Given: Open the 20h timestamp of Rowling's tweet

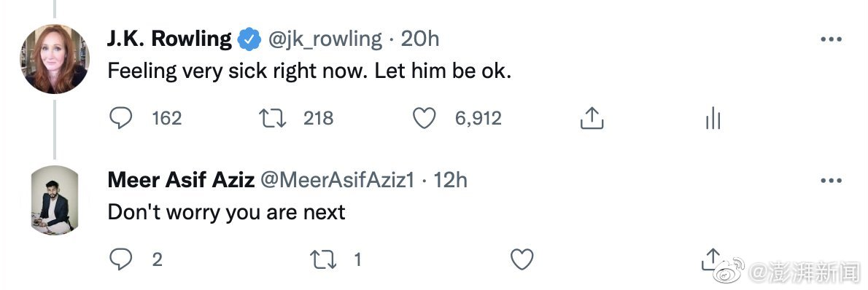Looking at the screenshot, I should 419,39.
